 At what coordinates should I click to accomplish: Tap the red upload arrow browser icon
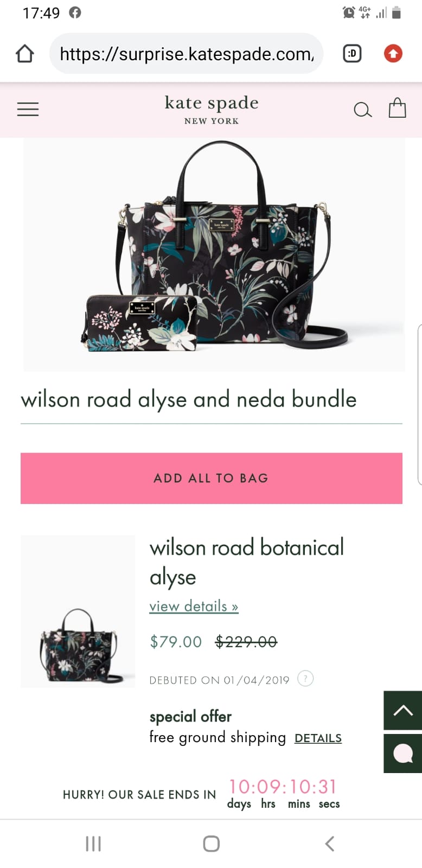click(393, 53)
